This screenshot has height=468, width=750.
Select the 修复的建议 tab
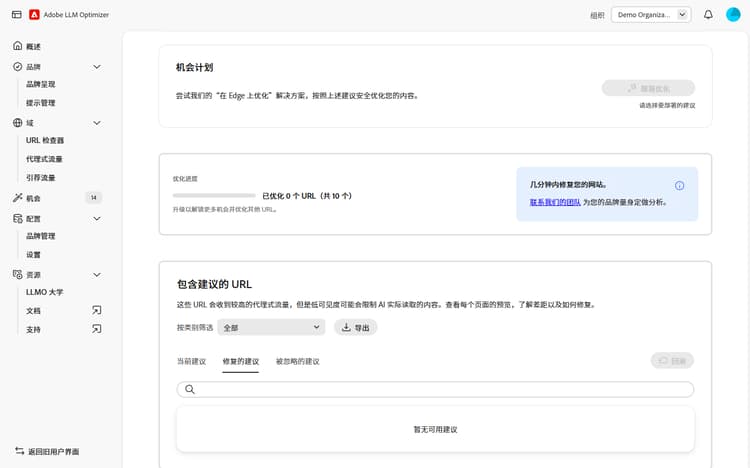pos(241,361)
